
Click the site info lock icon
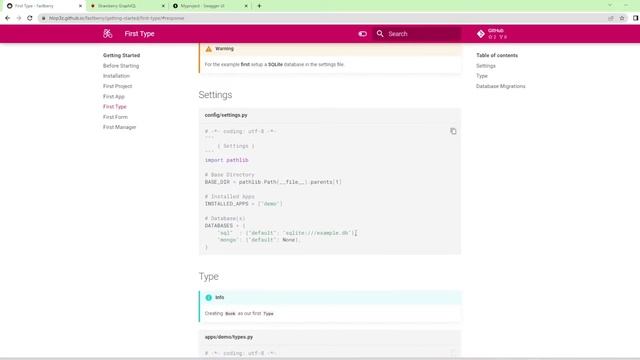pyautogui.click(x=44, y=18)
